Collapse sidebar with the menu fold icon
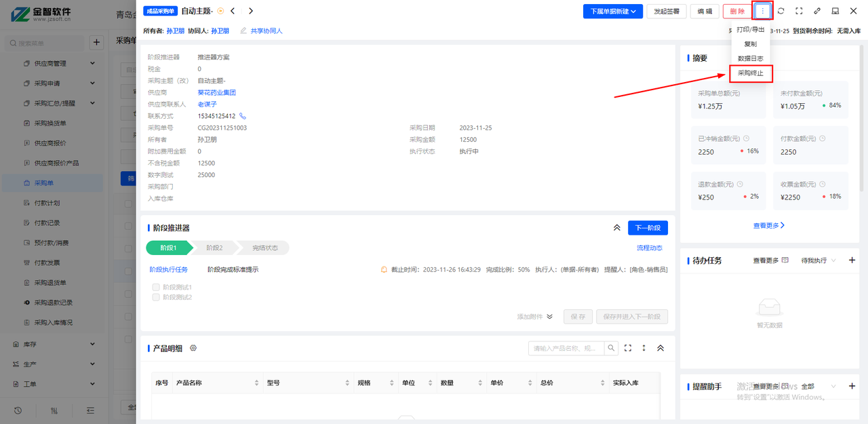The image size is (868, 424). point(91,410)
